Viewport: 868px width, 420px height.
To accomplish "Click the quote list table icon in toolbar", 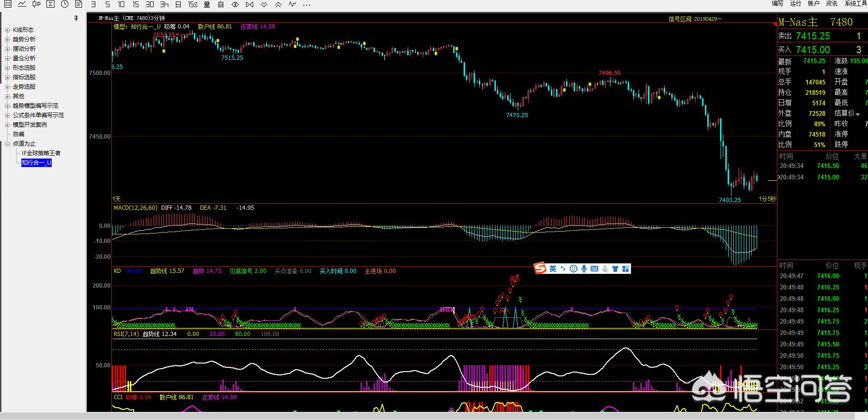I will [x=8, y=4].
